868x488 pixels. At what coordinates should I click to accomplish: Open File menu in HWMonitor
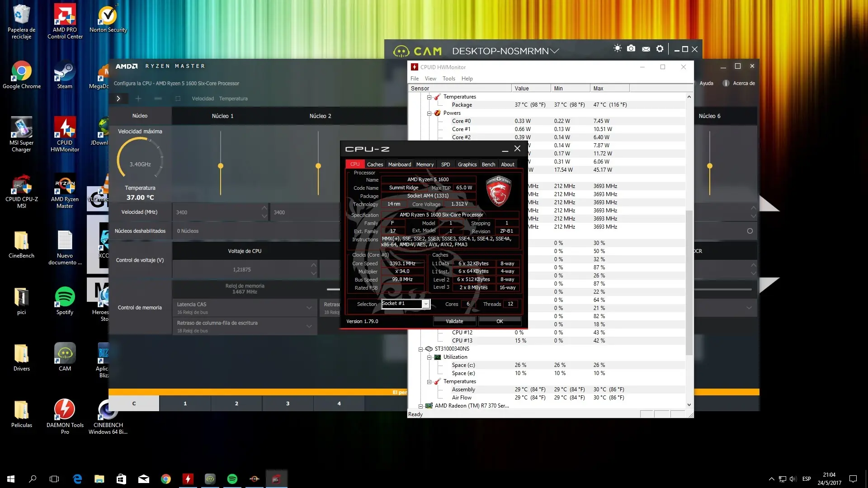415,79
